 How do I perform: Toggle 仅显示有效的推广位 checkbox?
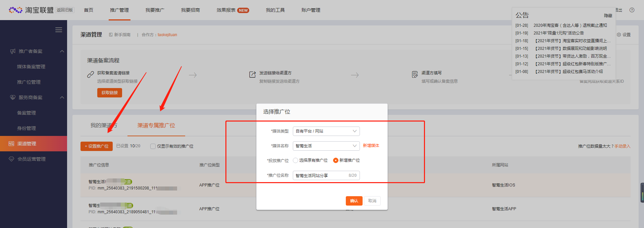153,146
